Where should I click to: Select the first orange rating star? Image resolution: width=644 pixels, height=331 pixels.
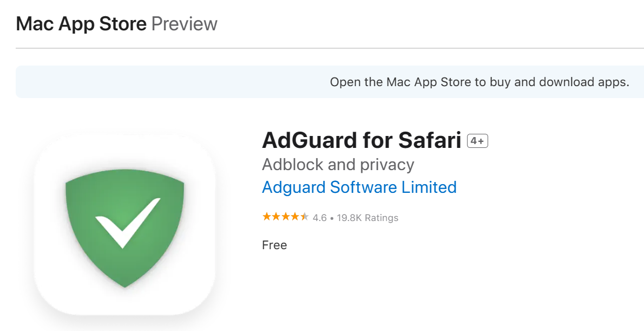[x=266, y=217]
